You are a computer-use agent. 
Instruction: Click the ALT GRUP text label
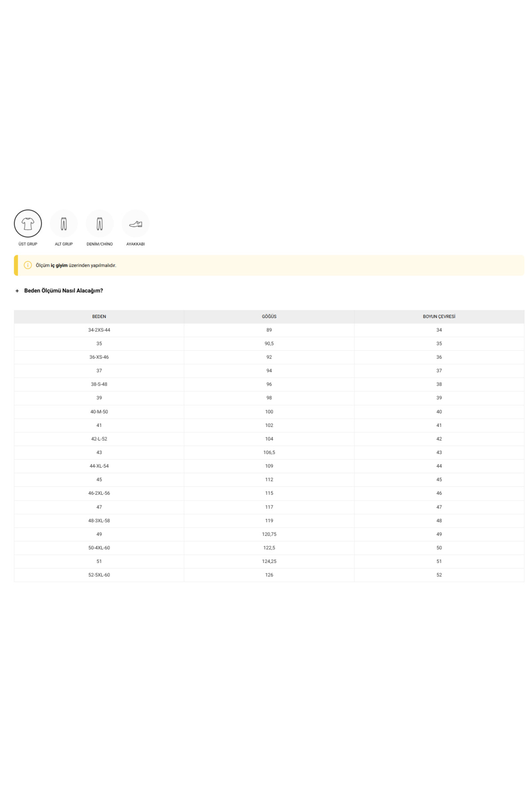(x=63, y=244)
